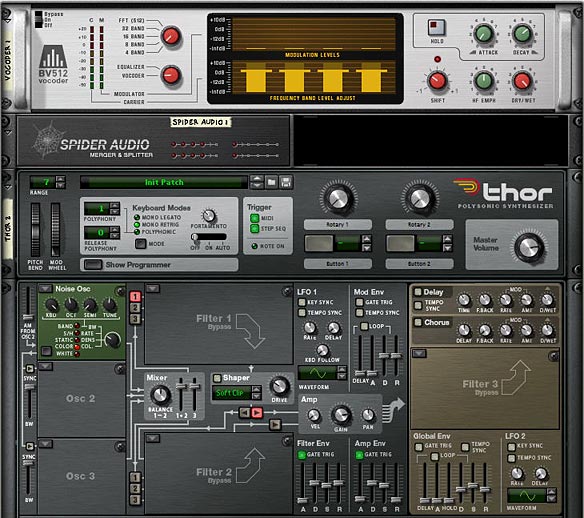The image size is (584, 518).
Task: Click the Noise Osc Tune knob
Action: pyautogui.click(x=110, y=304)
